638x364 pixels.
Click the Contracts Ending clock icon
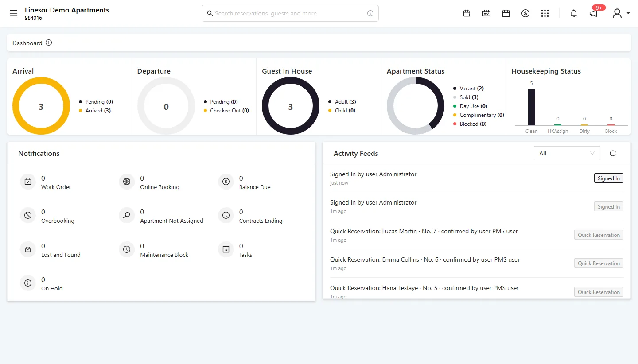(226, 215)
